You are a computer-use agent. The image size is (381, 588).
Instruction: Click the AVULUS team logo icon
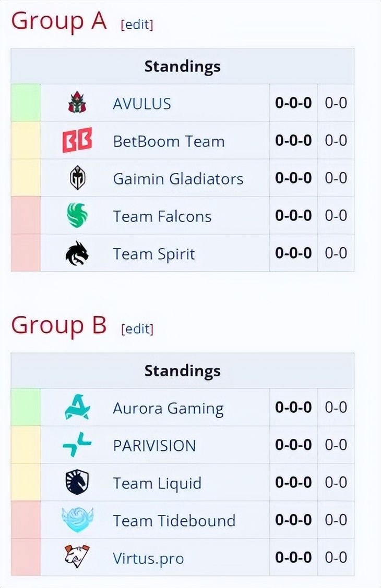pyautogui.click(x=77, y=103)
